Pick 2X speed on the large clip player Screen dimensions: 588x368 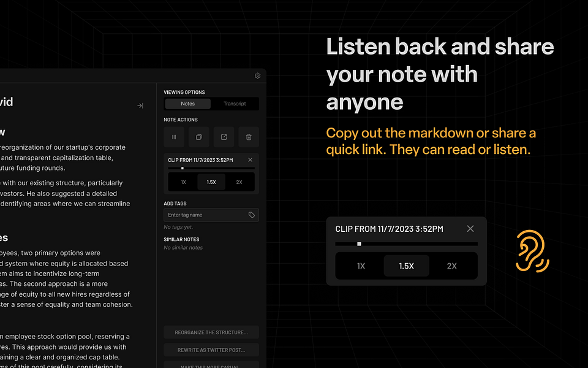tap(452, 266)
